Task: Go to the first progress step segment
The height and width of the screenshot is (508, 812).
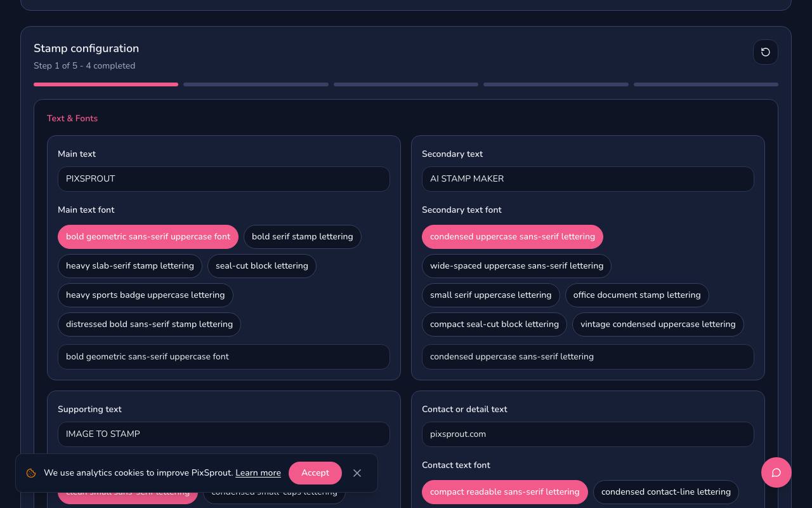Action: [x=106, y=84]
